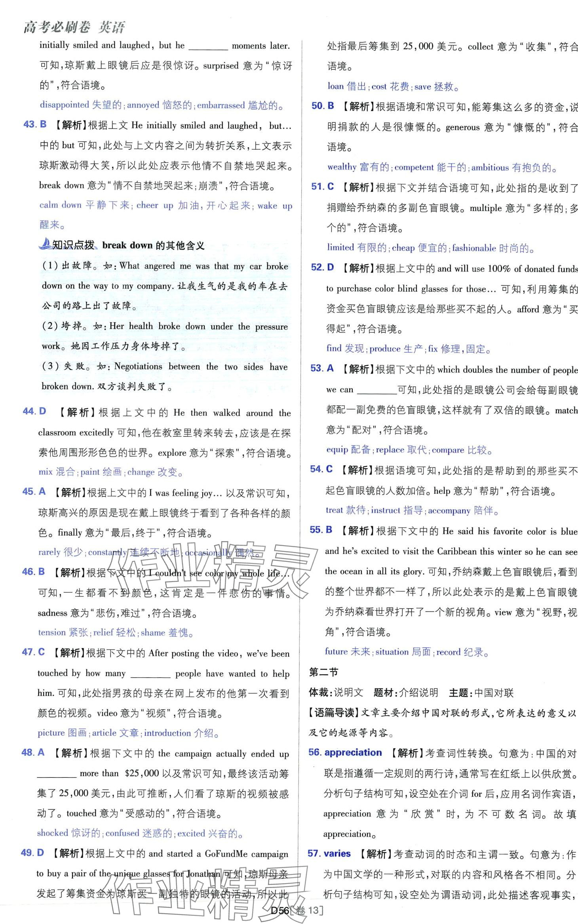Select answer number 46. B

[x=34, y=572]
